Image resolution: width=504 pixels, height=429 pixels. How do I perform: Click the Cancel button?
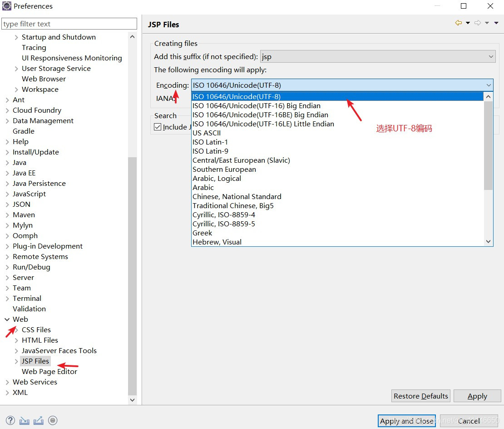[469, 421]
